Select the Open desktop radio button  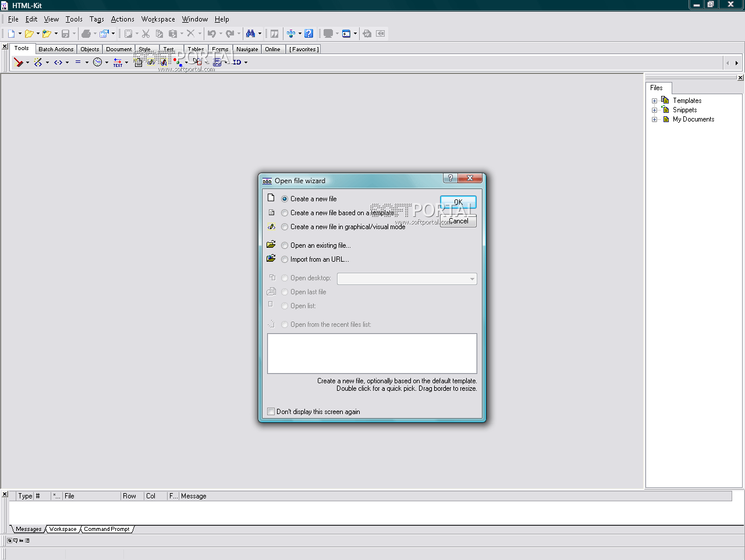(x=285, y=278)
